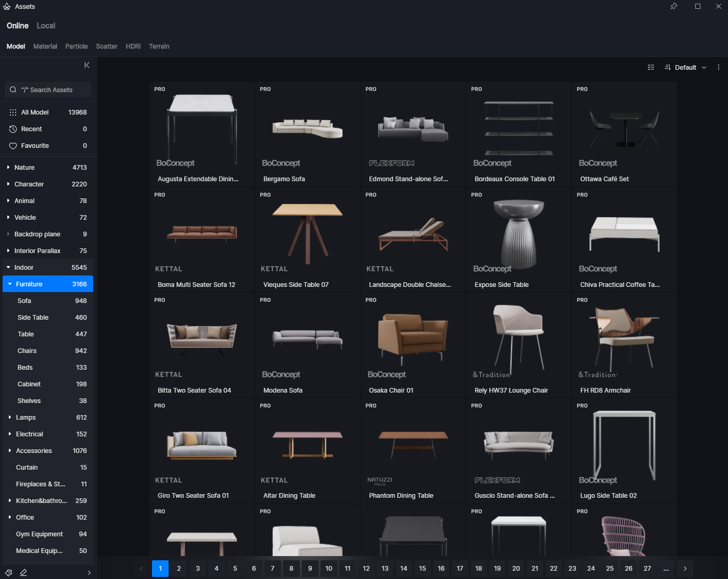
Task: Open the multi-select list icon
Action: [x=651, y=67]
